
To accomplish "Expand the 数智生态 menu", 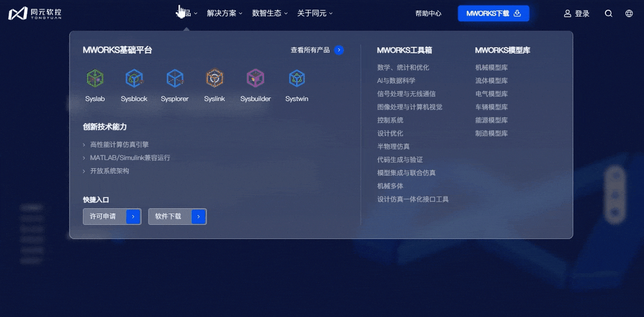I will pyautogui.click(x=270, y=13).
